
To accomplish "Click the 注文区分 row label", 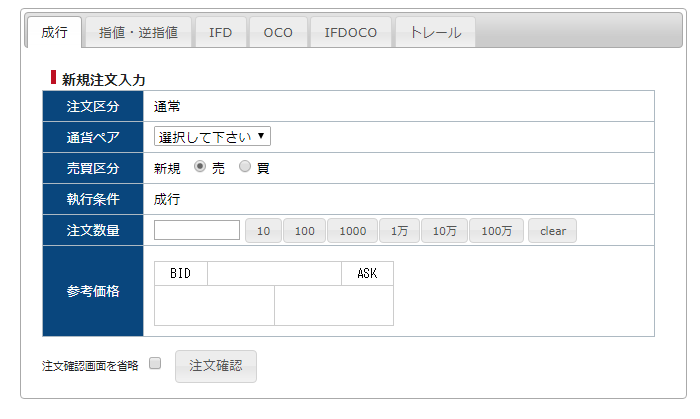I will click(93, 106).
